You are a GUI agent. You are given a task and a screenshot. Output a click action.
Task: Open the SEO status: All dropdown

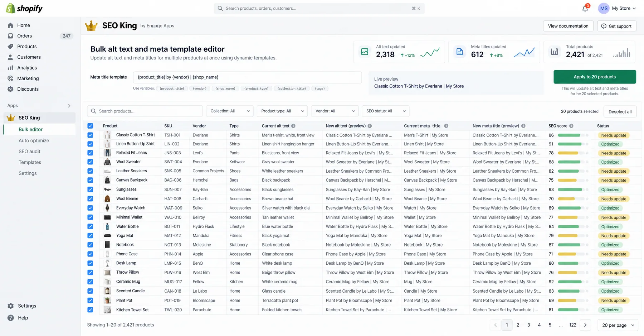click(x=385, y=111)
